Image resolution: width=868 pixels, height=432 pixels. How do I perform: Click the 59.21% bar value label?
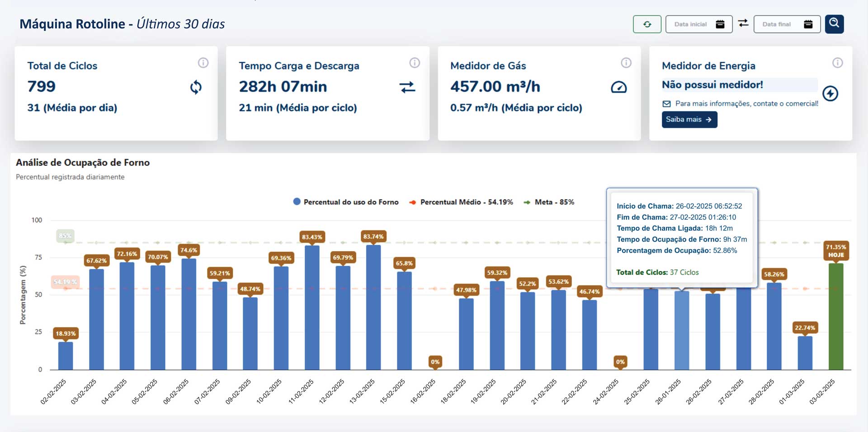220,273
